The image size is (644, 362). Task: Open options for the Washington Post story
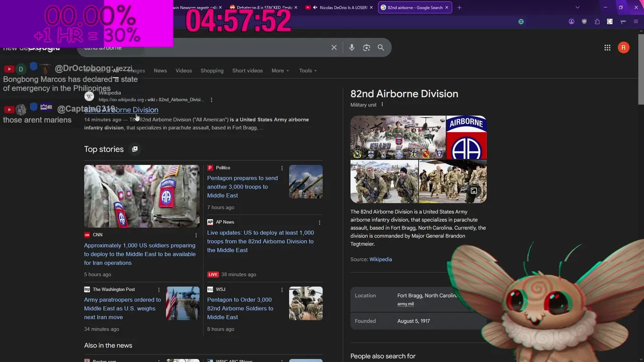point(159,290)
